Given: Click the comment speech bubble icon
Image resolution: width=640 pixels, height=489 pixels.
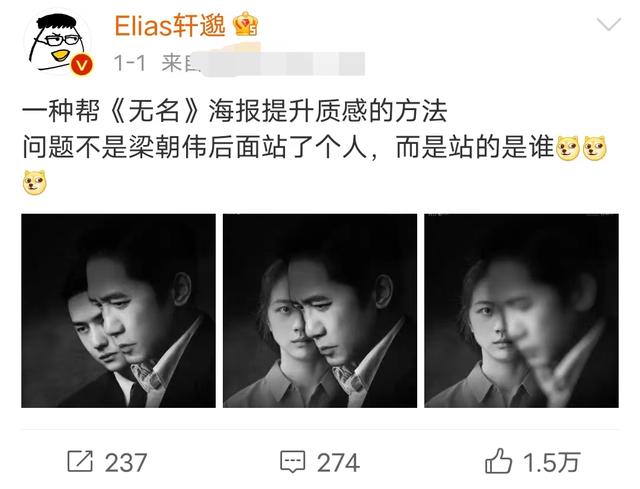Looking at the screenshot, I should (292, 462).
